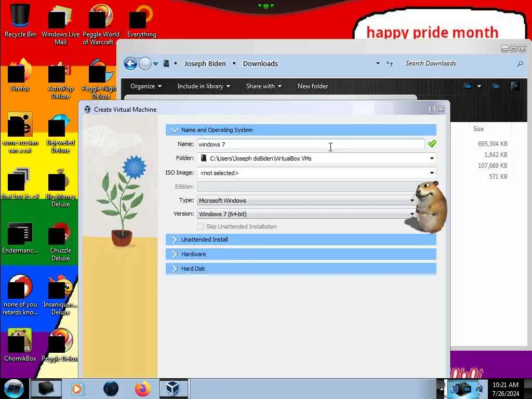Click the Size column header

click(x=478, y=129)
